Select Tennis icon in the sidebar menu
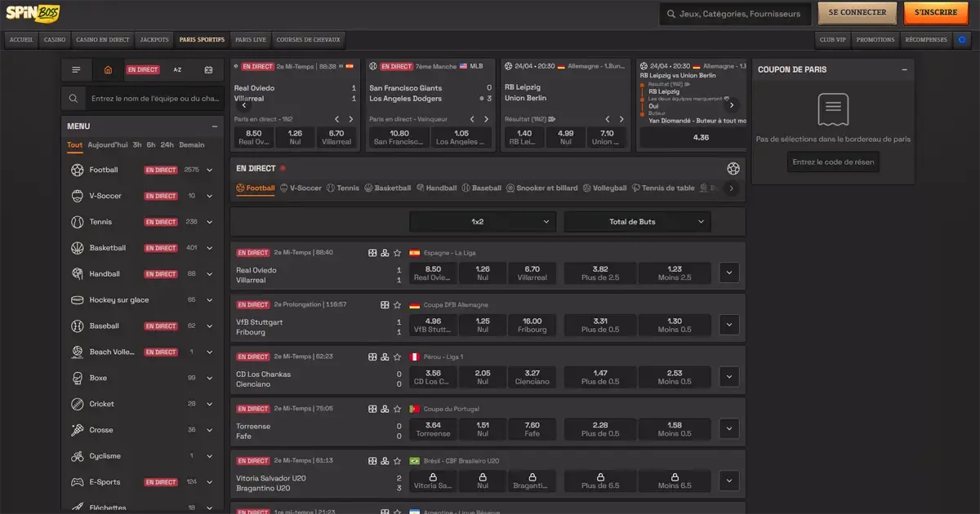The height and width of the screenshot is (514, 980). pos(77,222)
